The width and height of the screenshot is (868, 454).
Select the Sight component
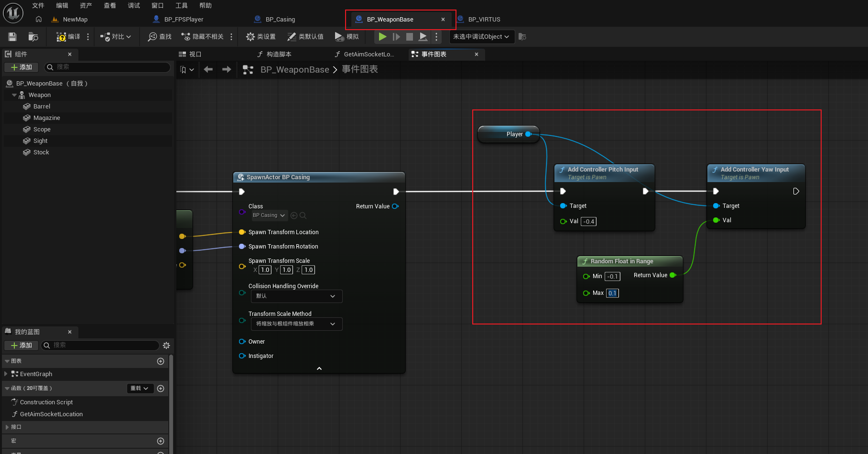pyautogui.click(x=40, y=141)
